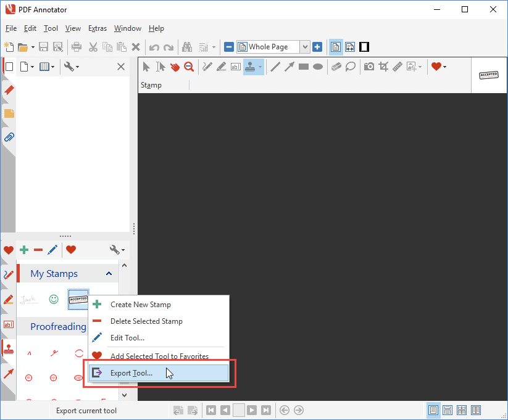Open the zoom level Whole Page dropdown

(305, 47)
